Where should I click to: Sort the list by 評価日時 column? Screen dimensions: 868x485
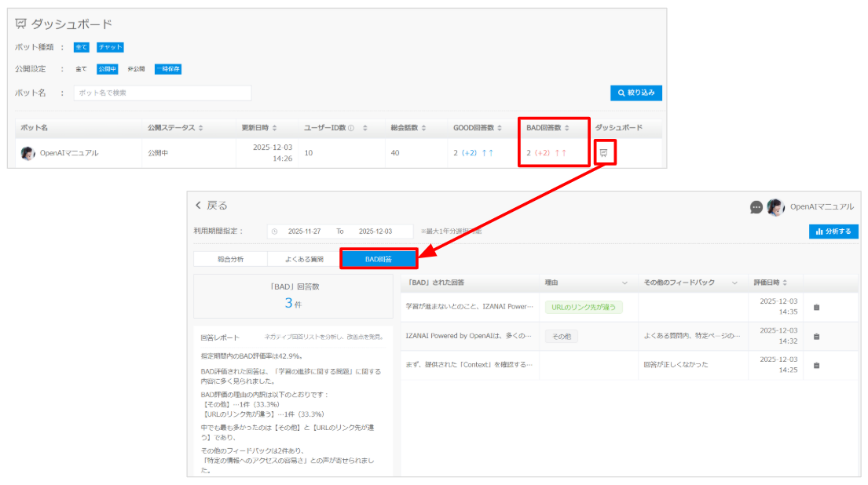coord(785,283)
